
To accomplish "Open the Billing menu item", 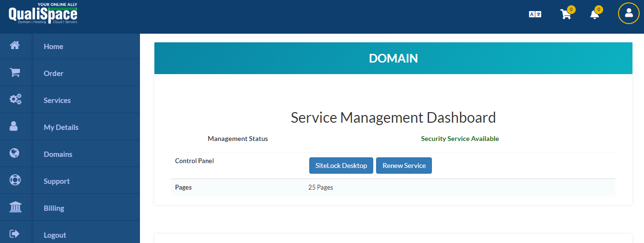I will [54, 208].
